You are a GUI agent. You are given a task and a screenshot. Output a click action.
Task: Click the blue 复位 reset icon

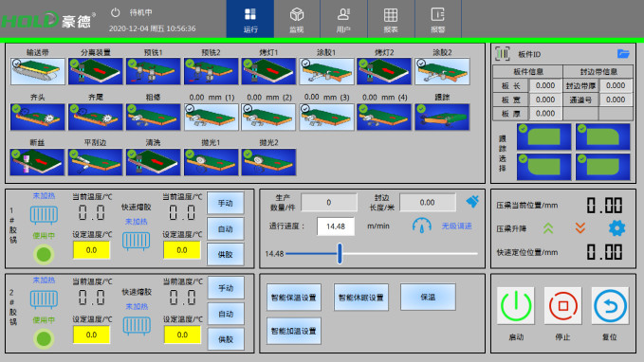(x=610, y=306)
